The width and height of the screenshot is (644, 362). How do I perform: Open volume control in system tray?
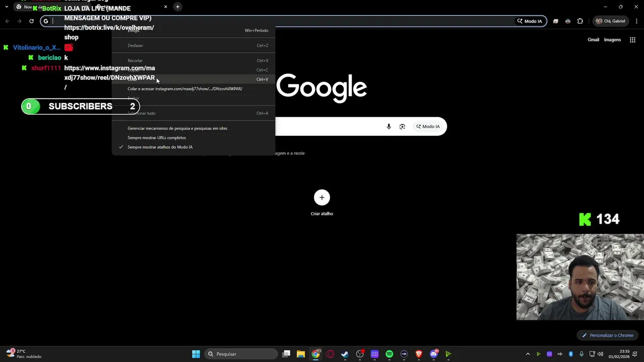pos(600,354)
